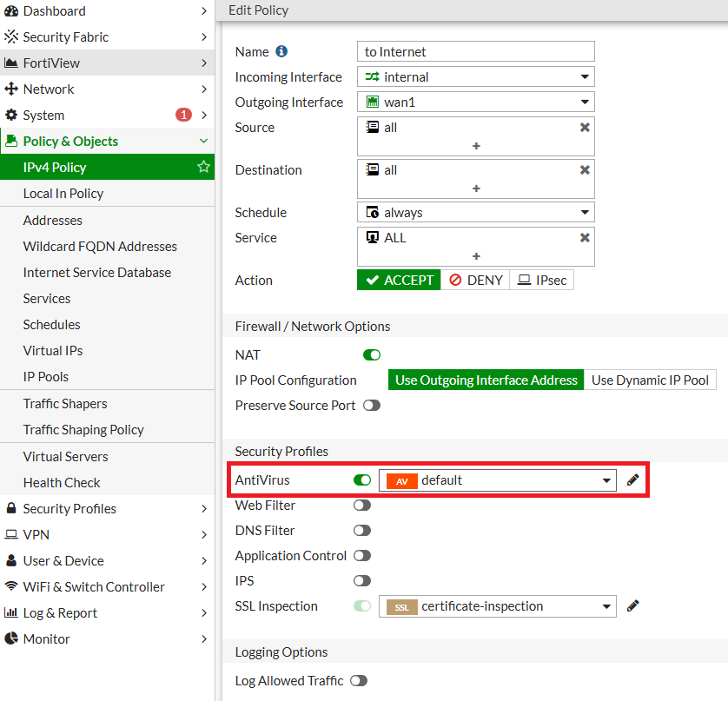Screen dimensions: 728x701
Task: Click the WiFi & Switch Controller icon
Action: point(11,585)
